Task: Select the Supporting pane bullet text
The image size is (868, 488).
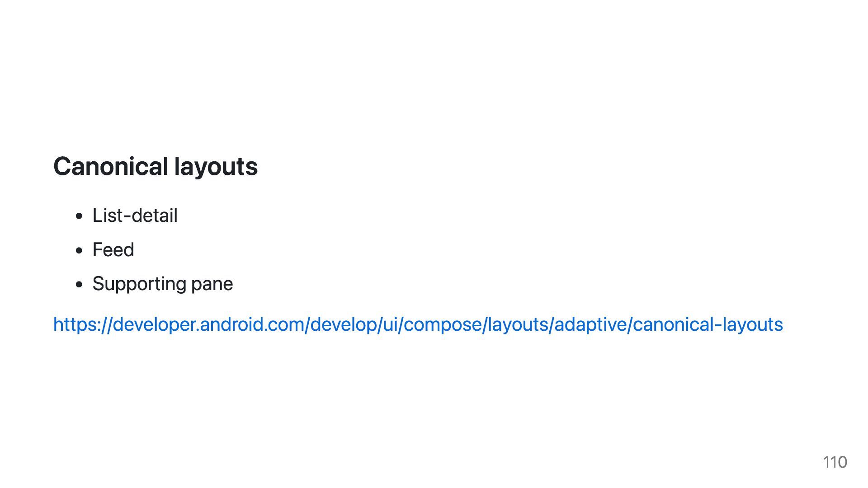Action: (x=163, y=284)
